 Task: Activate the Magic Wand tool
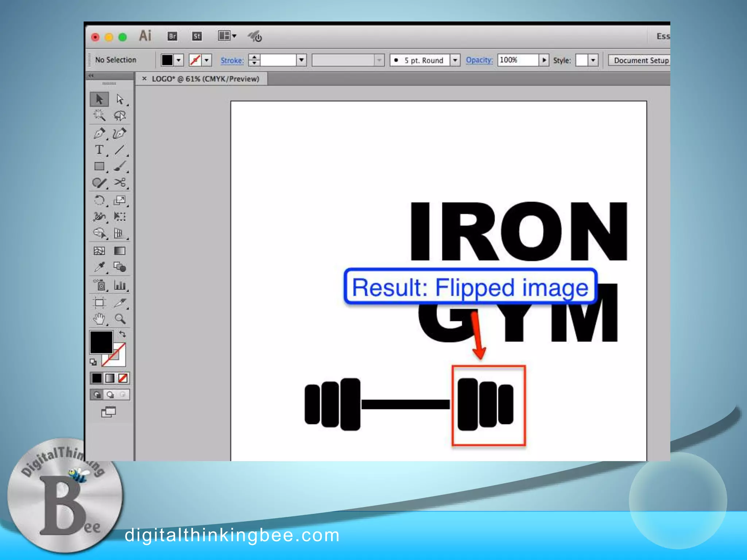tap(99, 116)
